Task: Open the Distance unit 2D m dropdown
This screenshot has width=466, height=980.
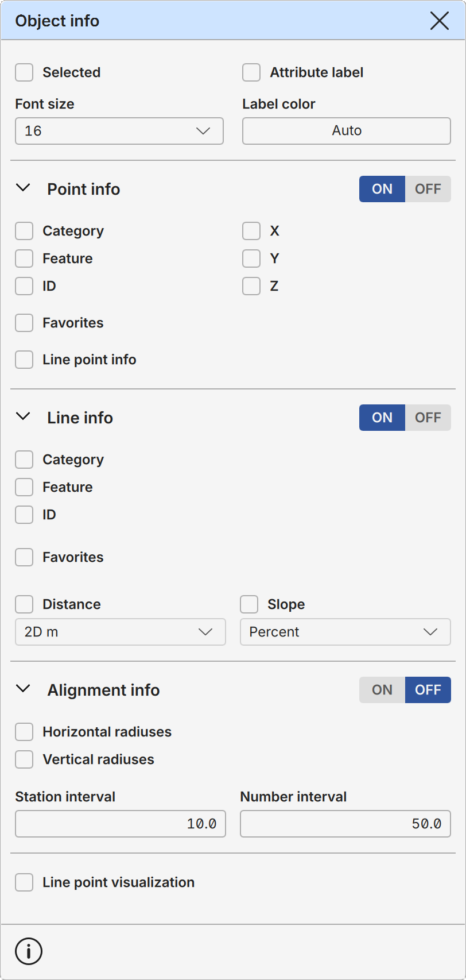Action: pyautogui.click(x=121, y=632)
